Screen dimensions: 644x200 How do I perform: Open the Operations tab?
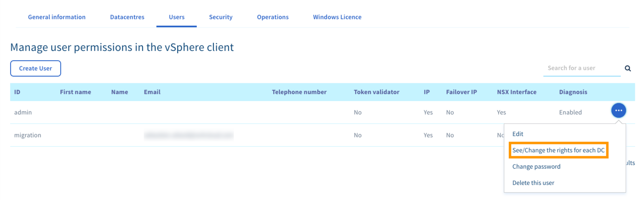coord(273,17)
